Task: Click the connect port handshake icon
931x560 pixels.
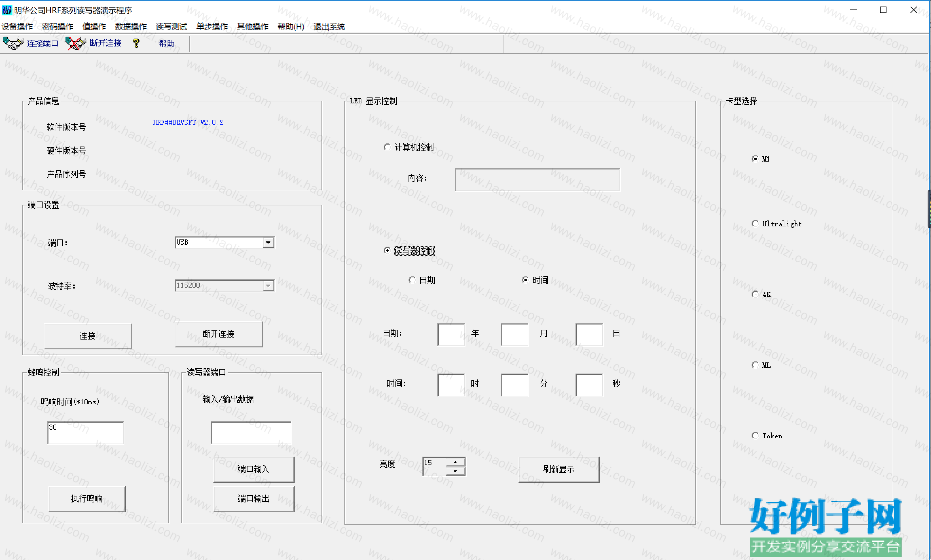Action: click(x=13, y=43)
